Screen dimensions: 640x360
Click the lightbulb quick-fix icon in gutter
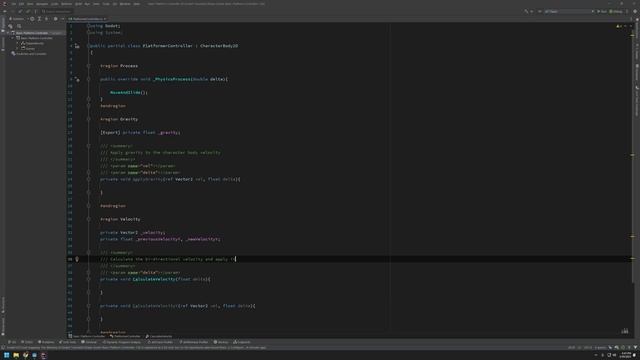[77, 259]
